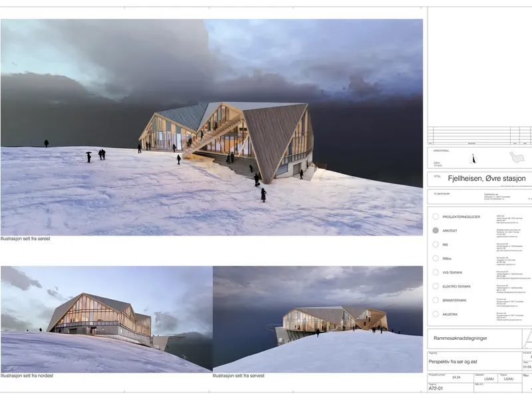Click the 'VVS-TEKNIKK' label
This screenshot has height=399, width=532.
452,273
